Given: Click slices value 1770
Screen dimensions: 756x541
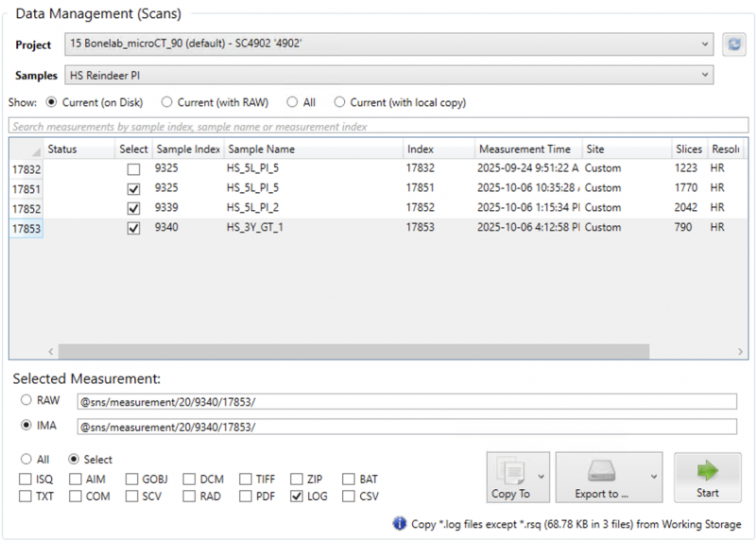Looking at the screenshot, I should (x=686, y=187).
